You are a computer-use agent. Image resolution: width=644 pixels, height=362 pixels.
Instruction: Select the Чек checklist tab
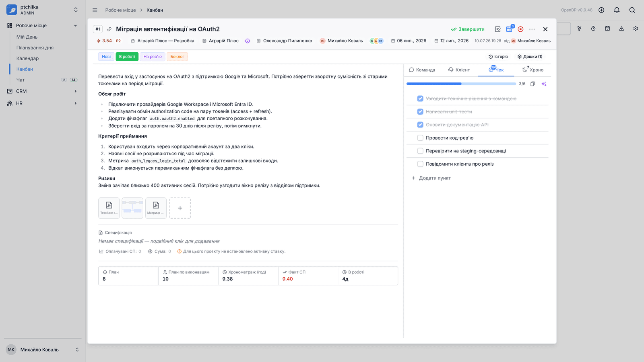coord(496,70)
